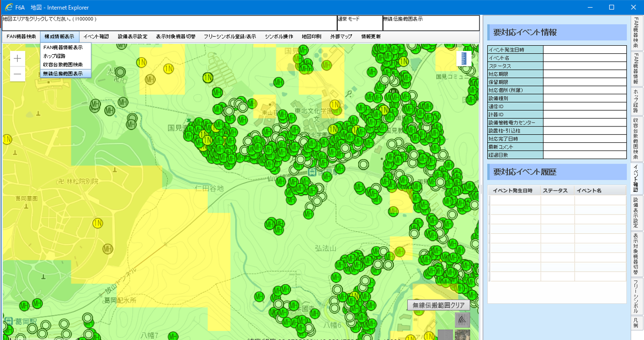Zoom in the map with plus button
This screenshot has width=644, height=340.
tap(17, 59)
